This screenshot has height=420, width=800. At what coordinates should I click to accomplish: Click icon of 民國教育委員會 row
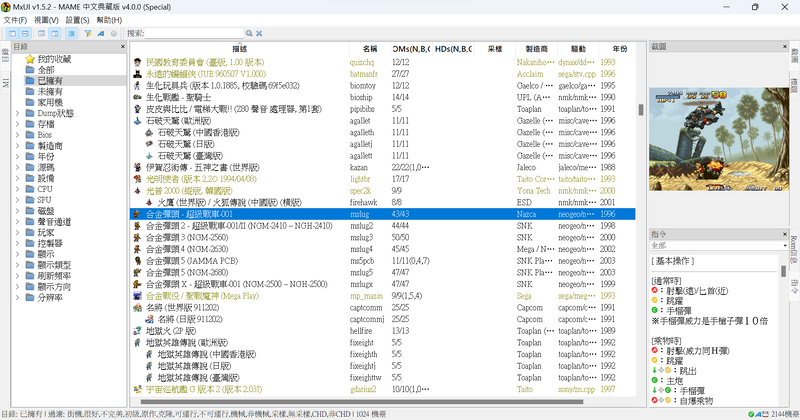[x=137, y=62]
